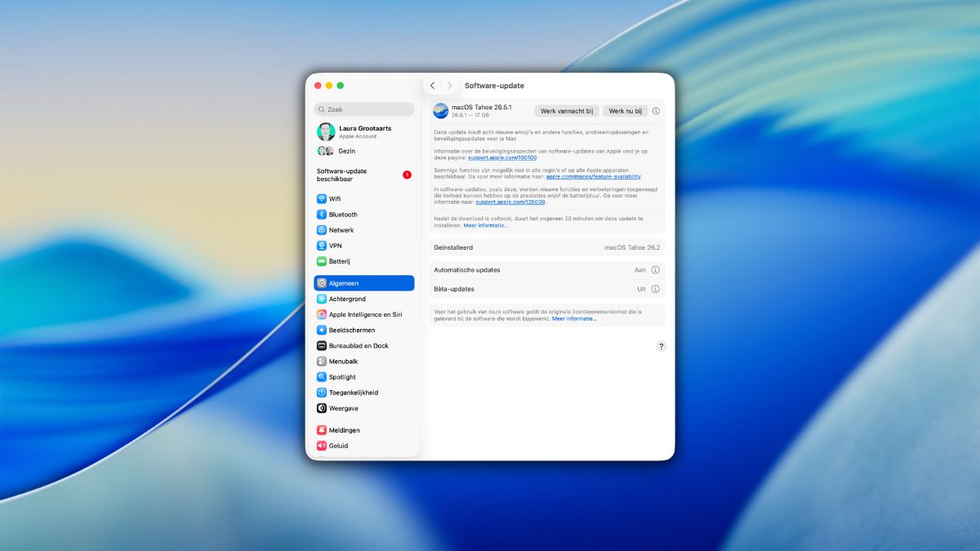This screenshot has height=551, width=980.
Task: Click the Aan value for automatic updates
Action: (640, 269)
